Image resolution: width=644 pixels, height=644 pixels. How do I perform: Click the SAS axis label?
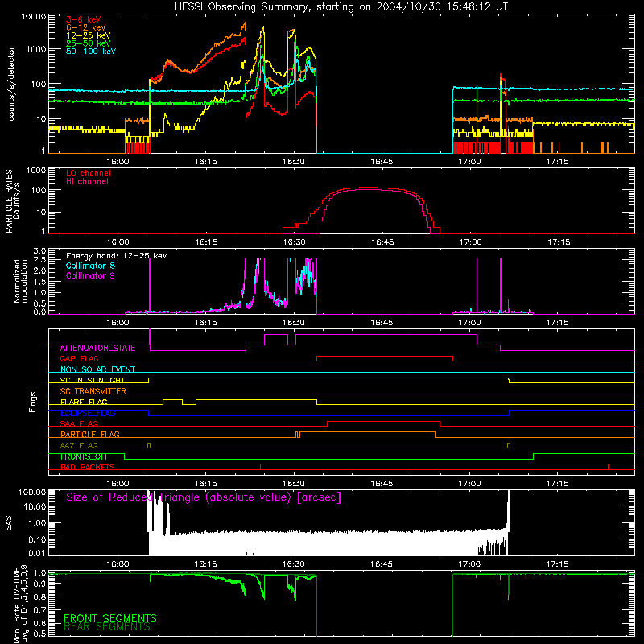(x=9, y=522)
